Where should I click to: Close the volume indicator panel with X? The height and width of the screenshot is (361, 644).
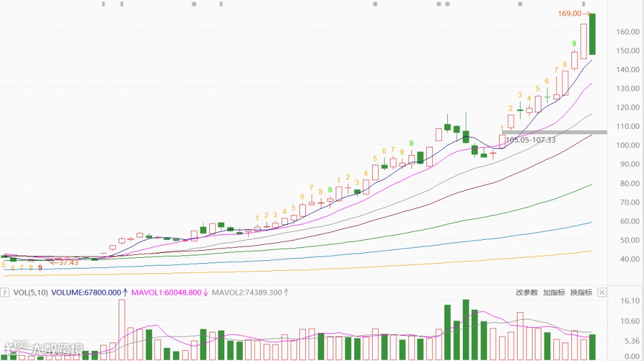[602, 292]
